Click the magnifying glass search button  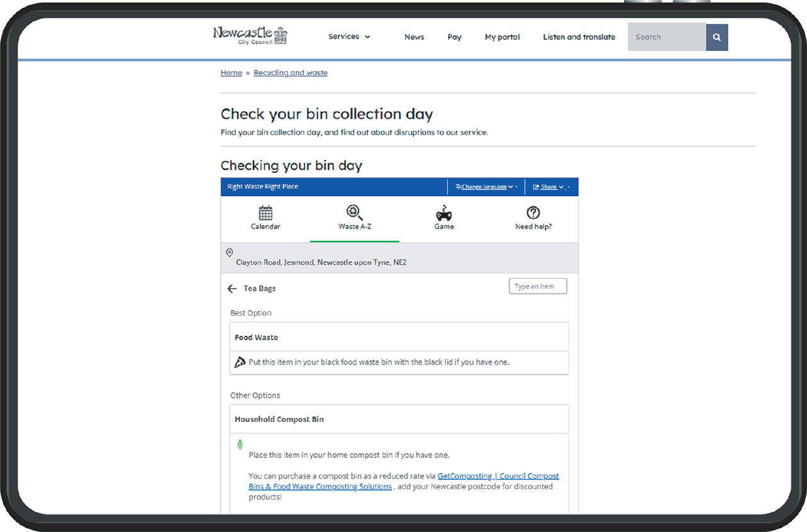(x=716, y=37)
